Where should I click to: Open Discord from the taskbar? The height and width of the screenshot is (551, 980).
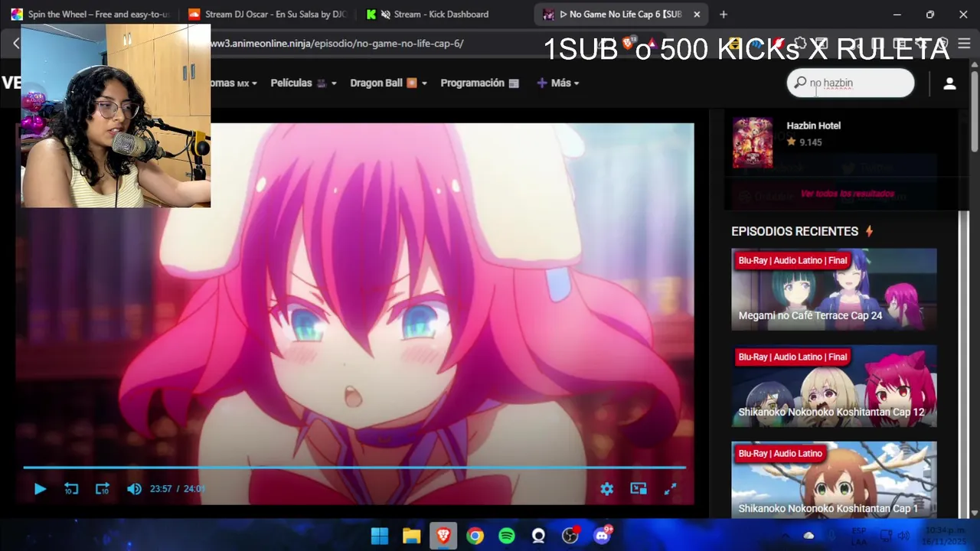[603, 536]
